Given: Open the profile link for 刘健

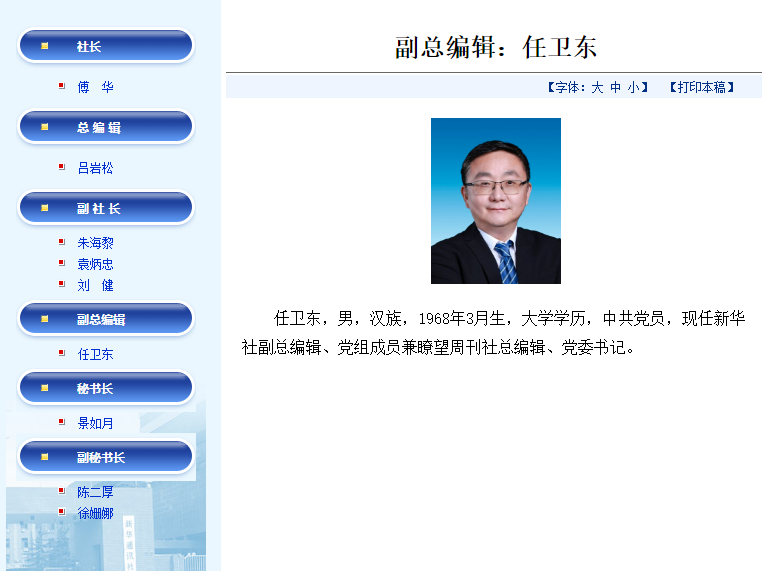Looking at the screenshot, I should (96, 285).
